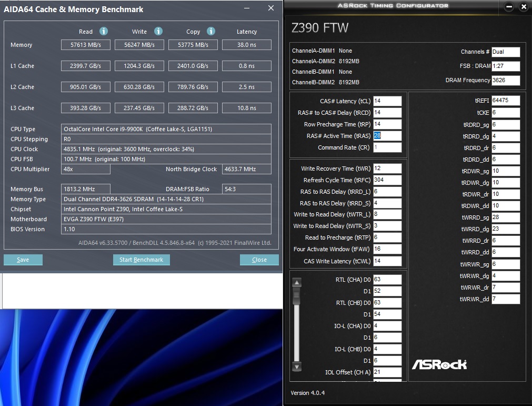532x406 pixels.
Task: Click the scroll down arrow in Timing Configurator
Action: pos(297,367)
